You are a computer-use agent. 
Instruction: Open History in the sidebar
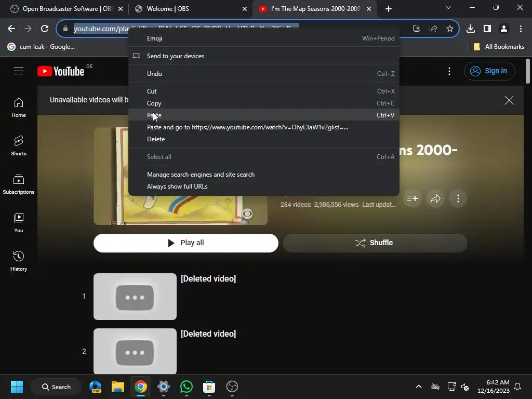coord(19,261)
